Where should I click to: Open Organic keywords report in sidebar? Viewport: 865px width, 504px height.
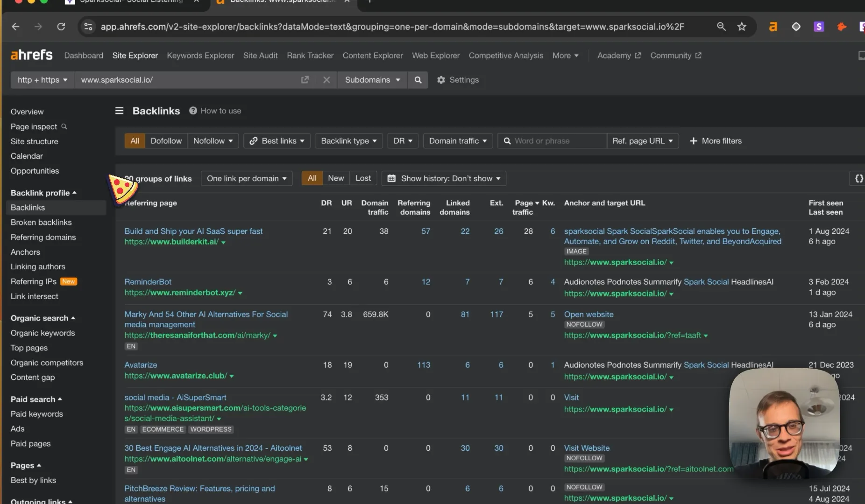click(43, 333)
